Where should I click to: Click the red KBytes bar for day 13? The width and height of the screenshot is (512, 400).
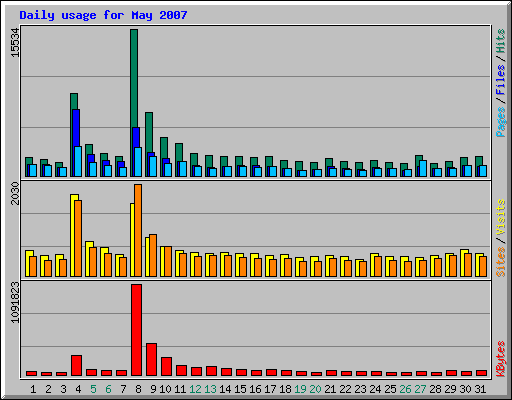pyautogui.click(x=211, y=371)
